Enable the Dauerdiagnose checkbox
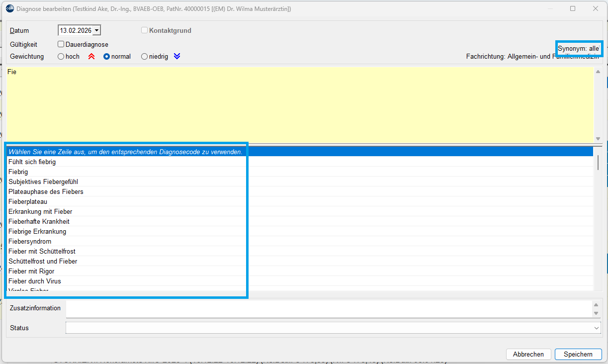The image size is (608, 364). [x=61, y=44]
